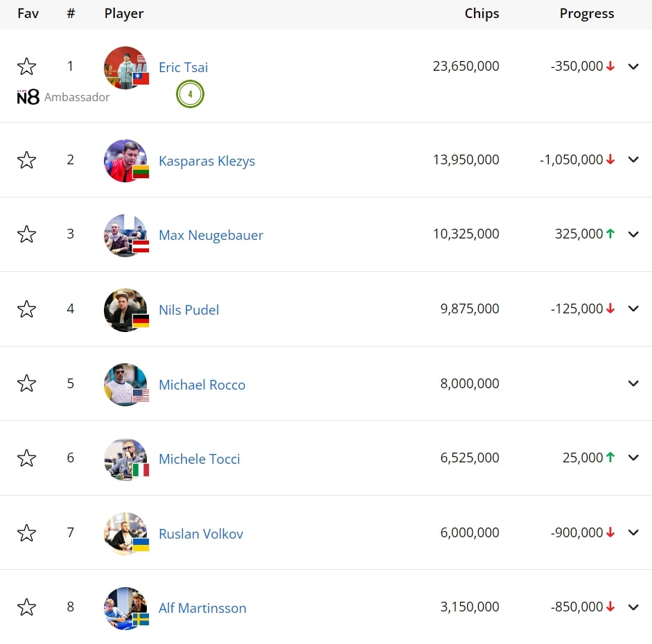Add Michele Tocci to favorites

[x=26, y=458]
